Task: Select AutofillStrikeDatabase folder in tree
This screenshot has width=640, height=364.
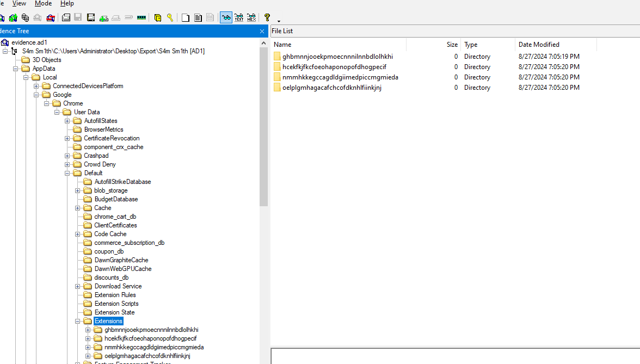Action: (122, 182)
